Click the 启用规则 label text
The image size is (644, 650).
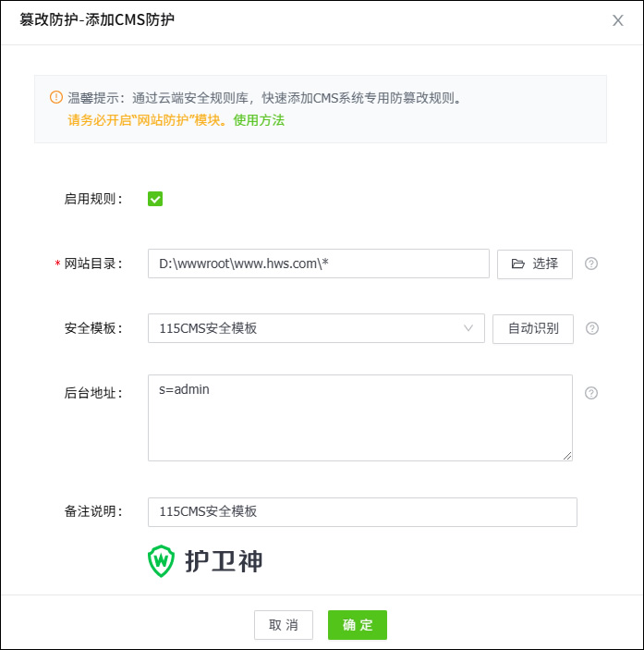pos(93,199)
